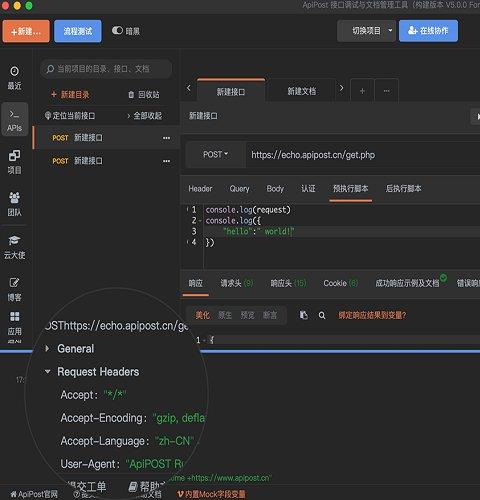Search the response with magnifier icon
The height and width of the screenshot is (500, 480).
[x=322, y=315]
